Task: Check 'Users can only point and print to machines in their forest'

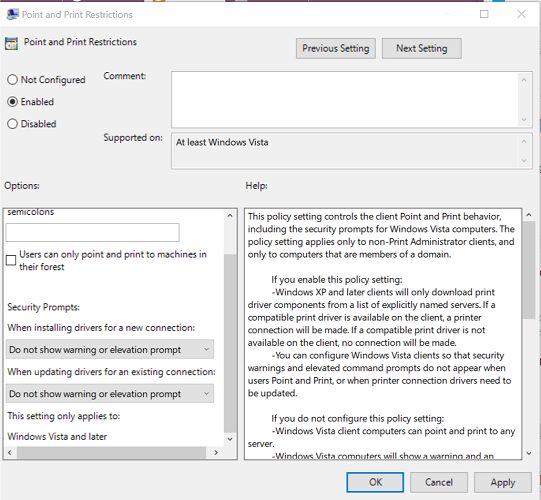Action: [11, 260]
